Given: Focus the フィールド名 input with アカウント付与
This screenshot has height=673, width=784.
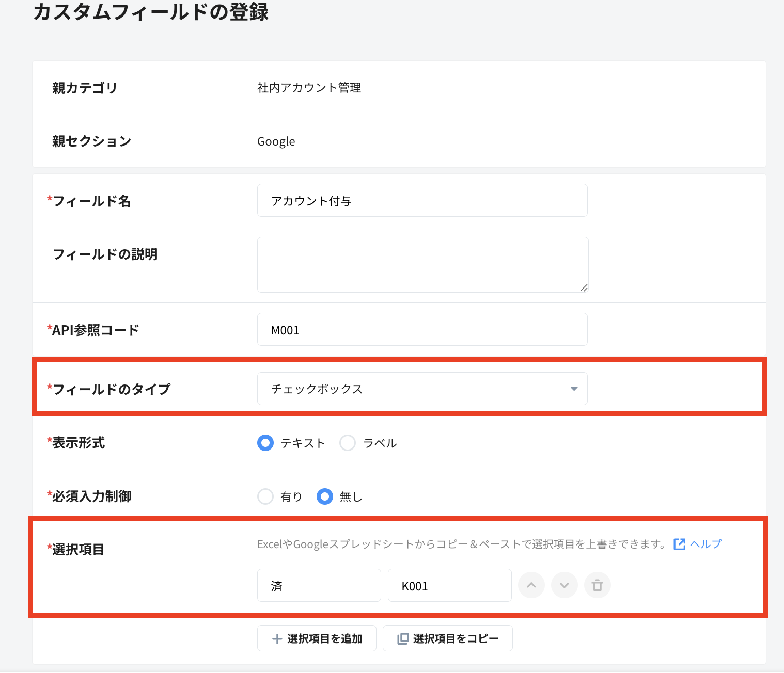Looking at the screenshot, I should [422, 200].
